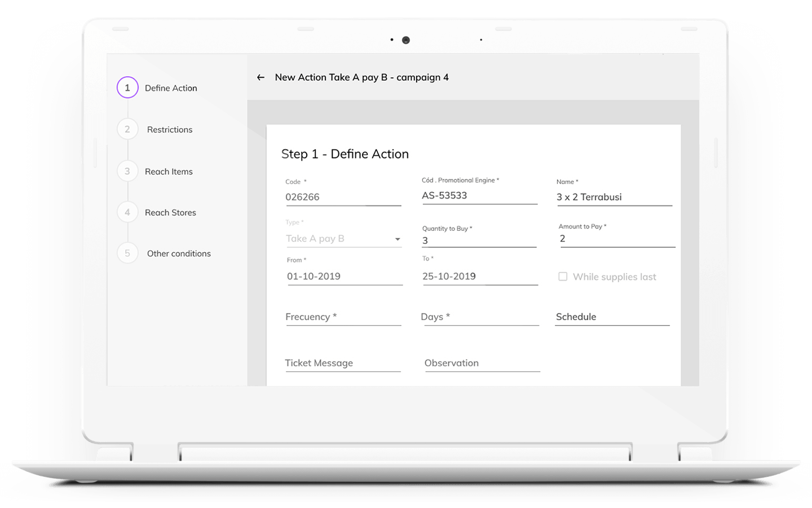Go back using the arrow icon
This screenshot has width=812, height=508.
261,77
